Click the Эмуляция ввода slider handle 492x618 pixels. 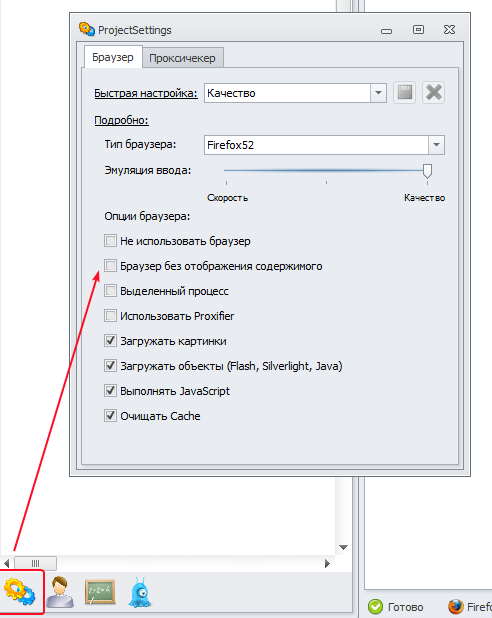pos(427,171)
